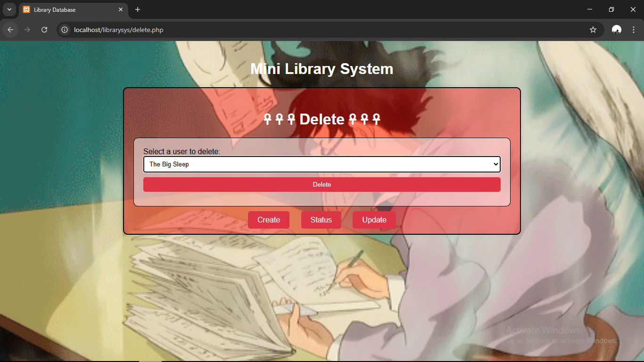Go back to the previous page
The image size is (644, 362).
coord(10,30)
